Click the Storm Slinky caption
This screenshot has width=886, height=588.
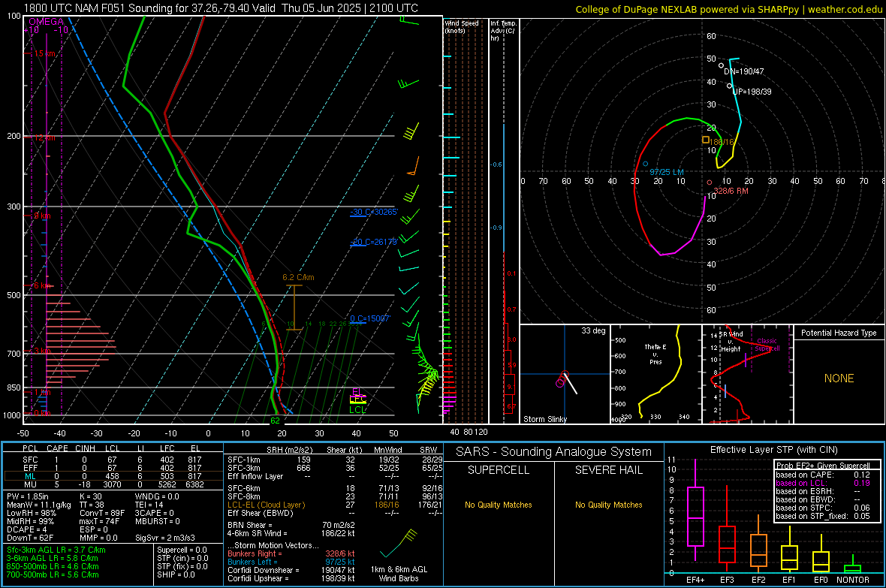pyautogui.click(x=544, y=419)
